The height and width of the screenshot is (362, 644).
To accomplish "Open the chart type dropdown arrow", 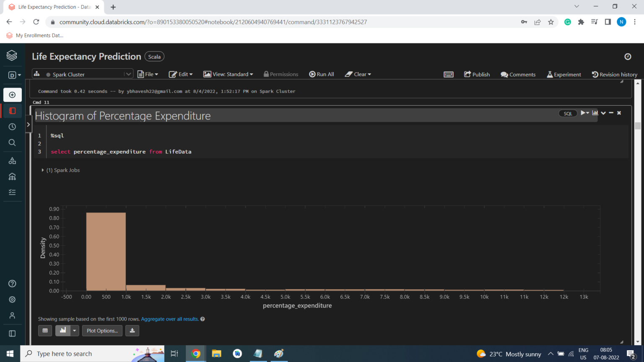I will 74,331.
